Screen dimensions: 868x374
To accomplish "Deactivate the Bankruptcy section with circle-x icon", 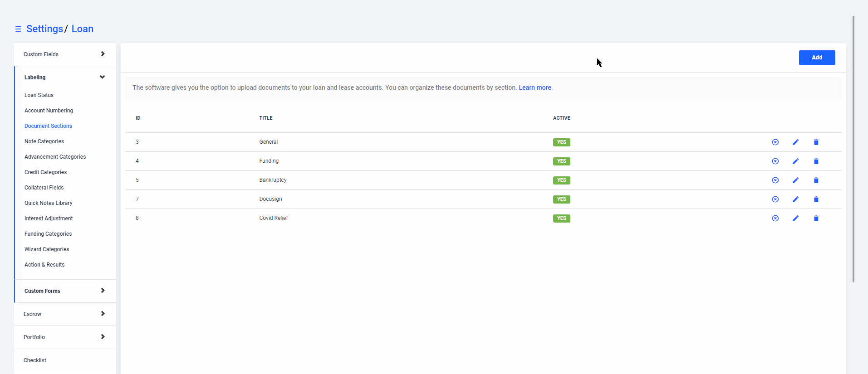I will click(775, 180).
